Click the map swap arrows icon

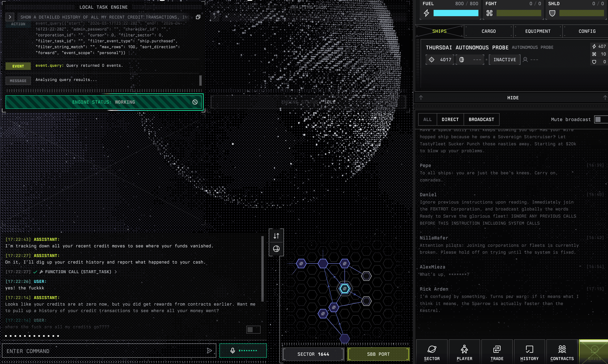[x=276, y=236]
